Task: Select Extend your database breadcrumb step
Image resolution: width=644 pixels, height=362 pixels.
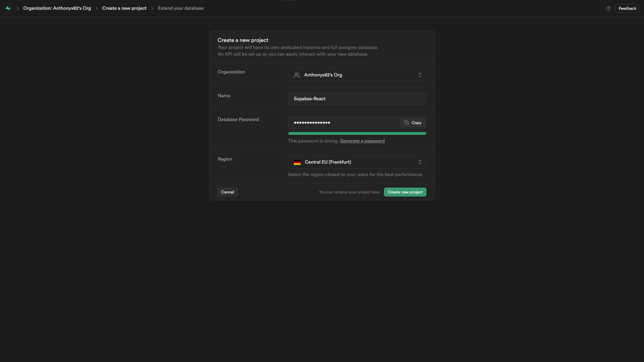Action: click(x=180, y=8)
